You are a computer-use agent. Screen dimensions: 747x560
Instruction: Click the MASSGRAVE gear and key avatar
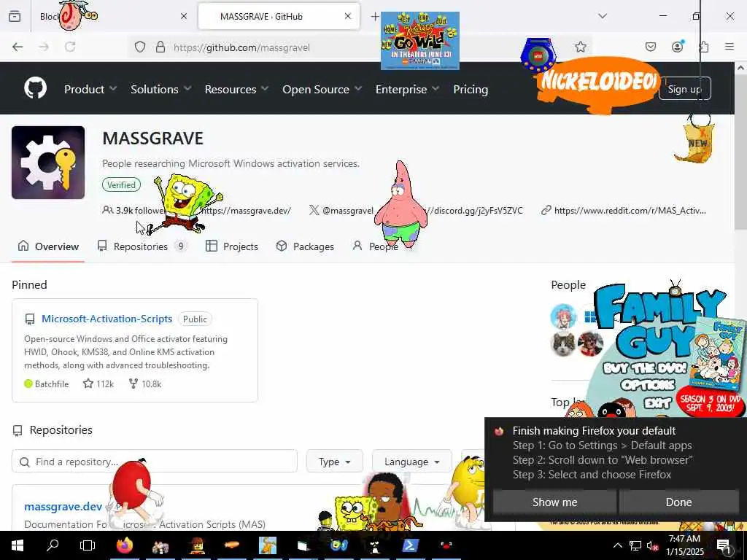48,163
